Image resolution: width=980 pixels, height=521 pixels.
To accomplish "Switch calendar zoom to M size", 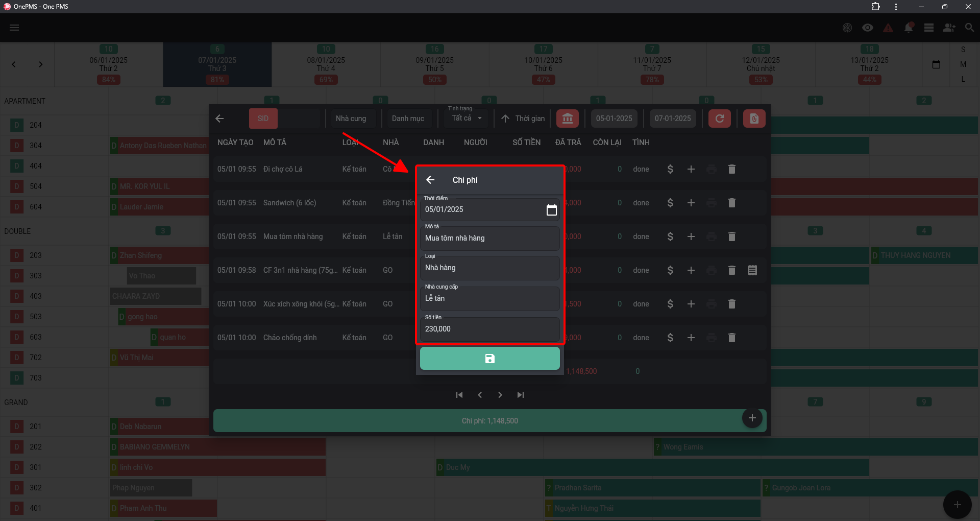I will click(963, 64).
